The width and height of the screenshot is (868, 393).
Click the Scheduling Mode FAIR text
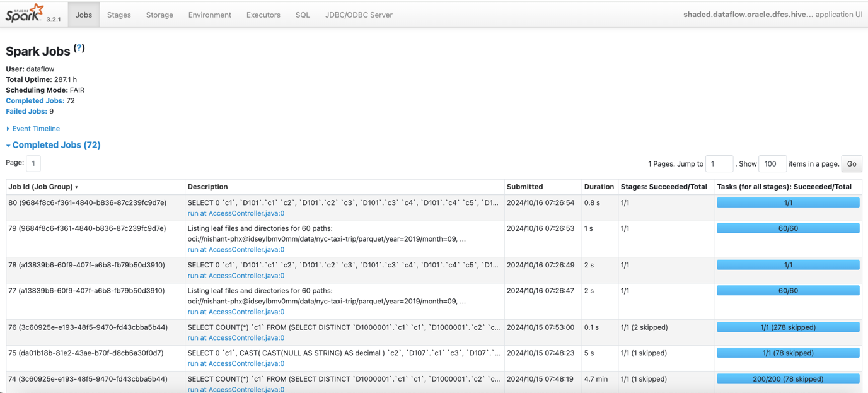[x=45, y=90]
